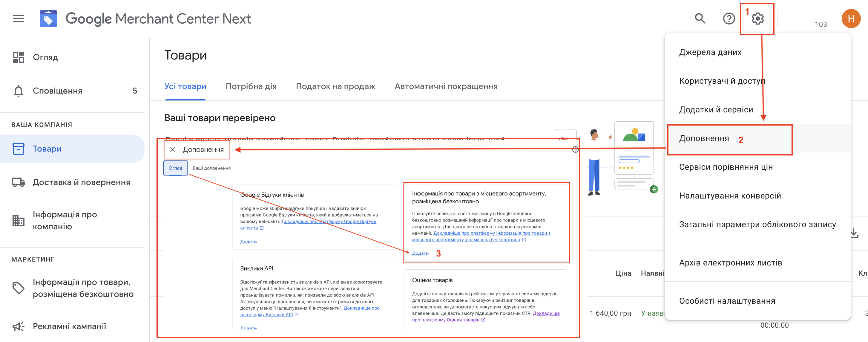The image size is (868, 342).
Task: Switch to Потрібна дія tab
Action: 251,86
